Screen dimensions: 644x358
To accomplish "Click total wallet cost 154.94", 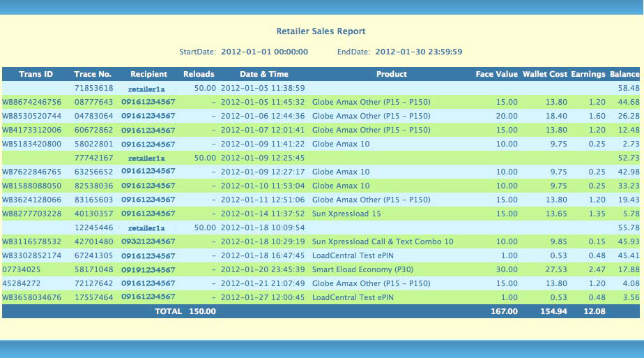I will (553, 311).
